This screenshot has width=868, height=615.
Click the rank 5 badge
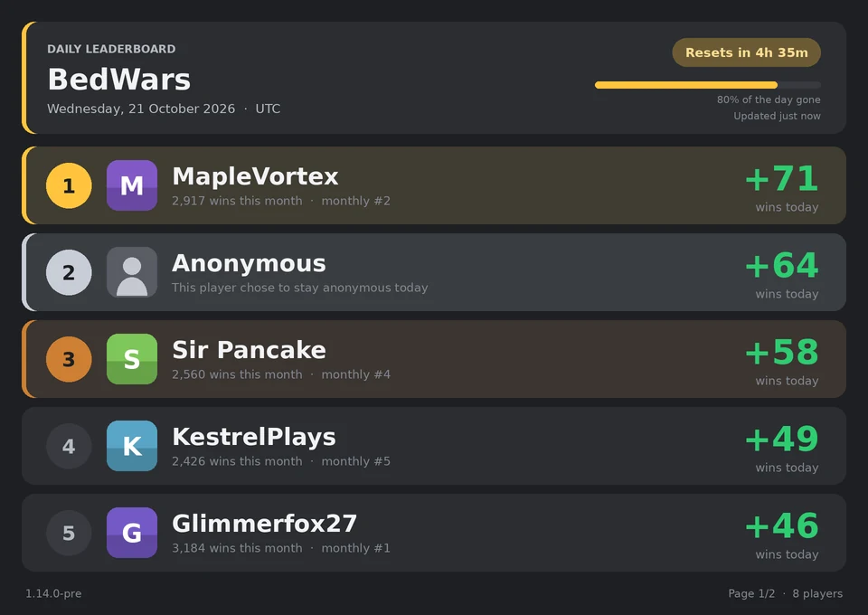(x=69, y=533)
